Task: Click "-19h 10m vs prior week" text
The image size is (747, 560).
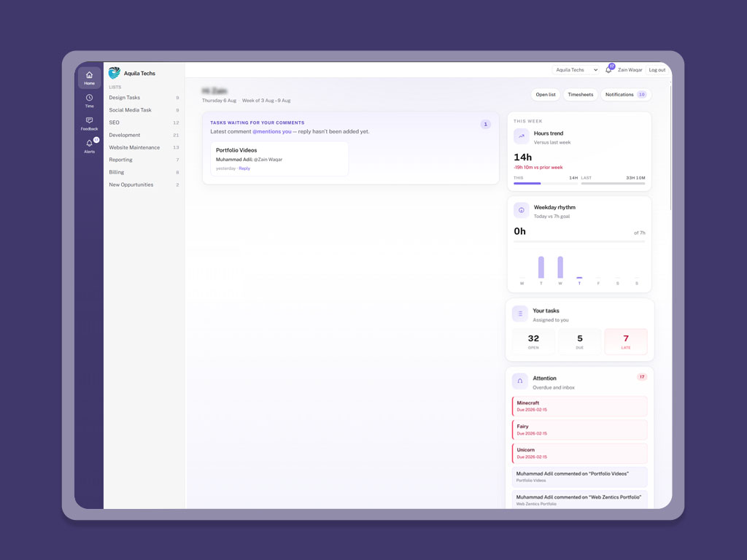Action: [538, 168]
